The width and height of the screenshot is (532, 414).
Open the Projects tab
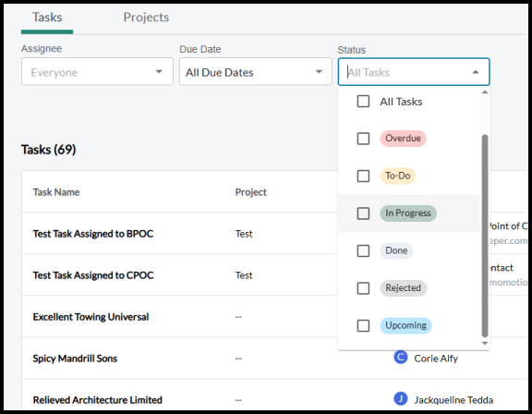[x=146, y=18]
